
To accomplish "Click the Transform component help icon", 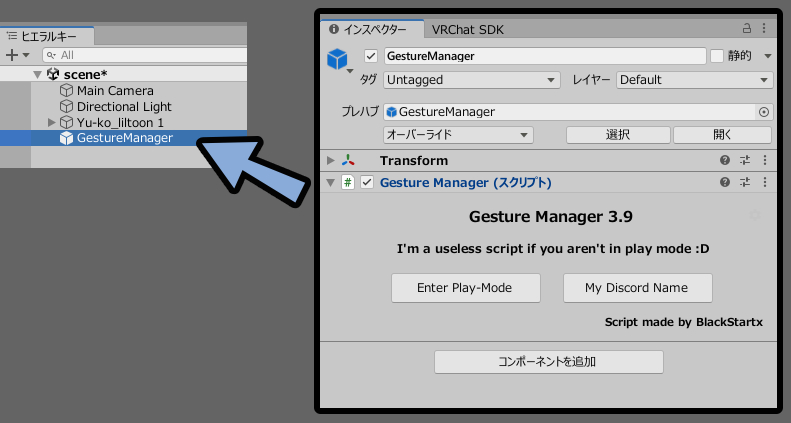I will coord(725,160).
